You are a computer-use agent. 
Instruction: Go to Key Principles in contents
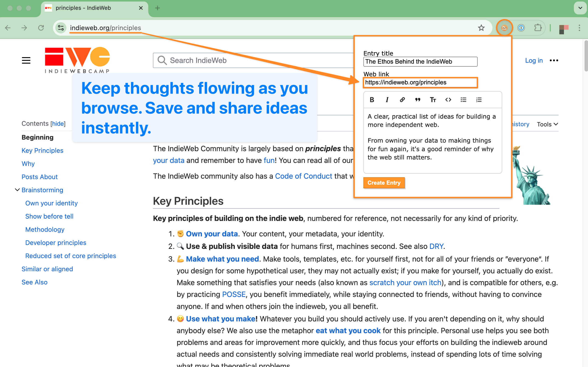(42, 150)
